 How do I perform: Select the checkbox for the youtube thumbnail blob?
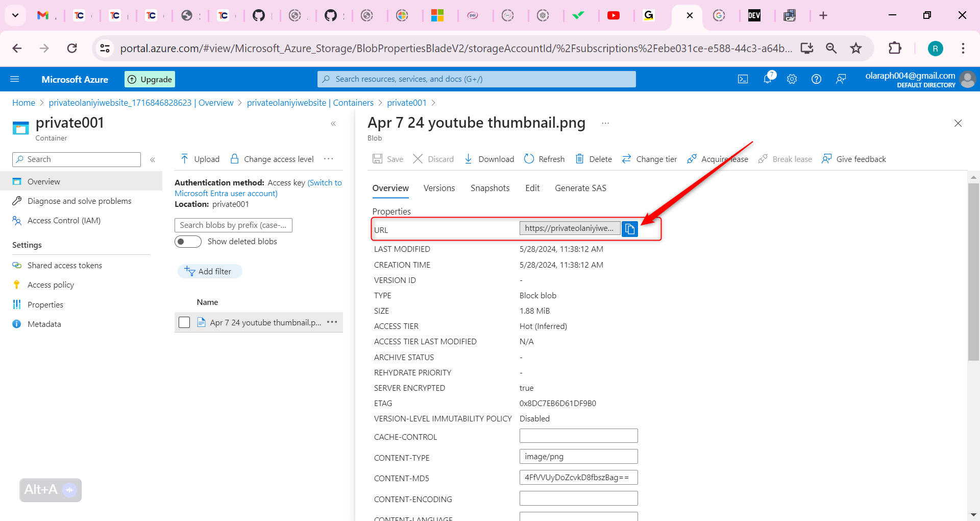point(184,322)
